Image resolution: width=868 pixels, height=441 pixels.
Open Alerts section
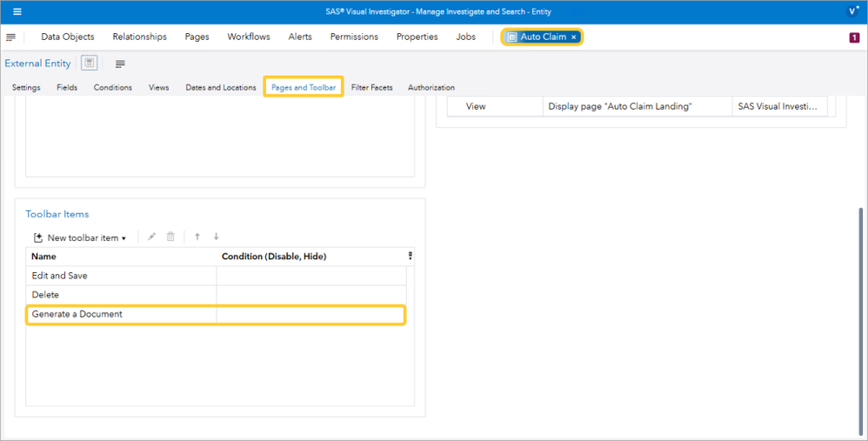[300, 37]
